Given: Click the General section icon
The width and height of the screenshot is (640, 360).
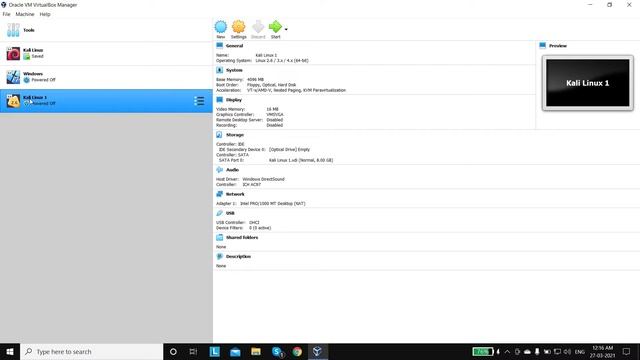Looking at the screenshot, I should tap(220, 45).
